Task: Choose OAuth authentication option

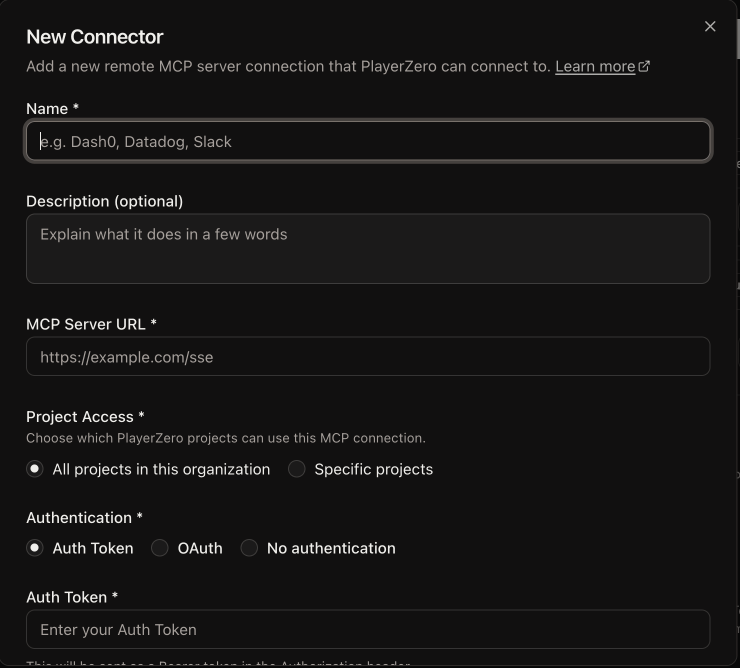Action: tap(160, 548)
